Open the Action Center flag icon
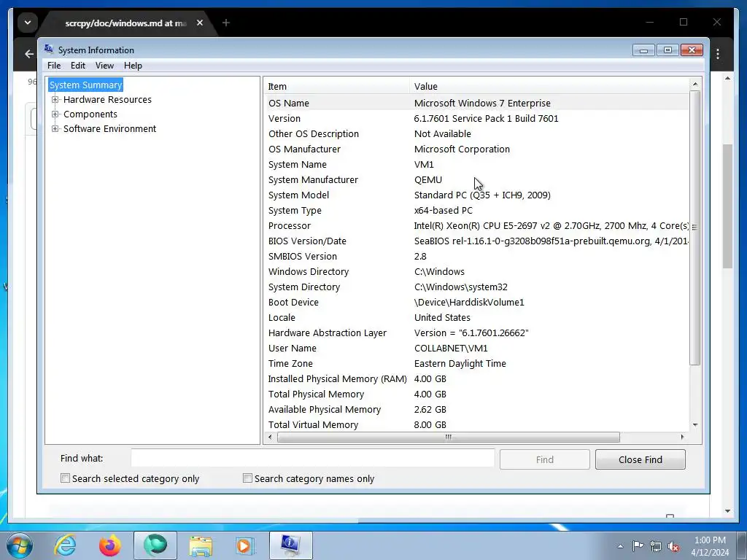747x560 pixels. 638,546
